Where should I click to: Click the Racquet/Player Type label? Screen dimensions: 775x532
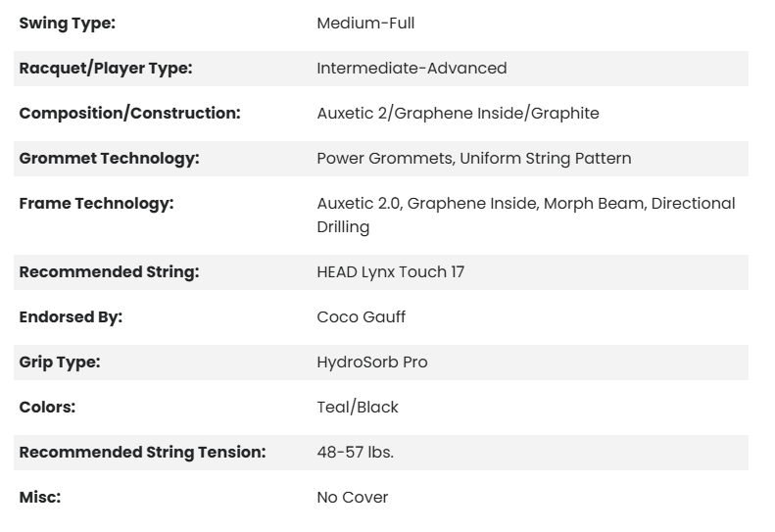106,69
